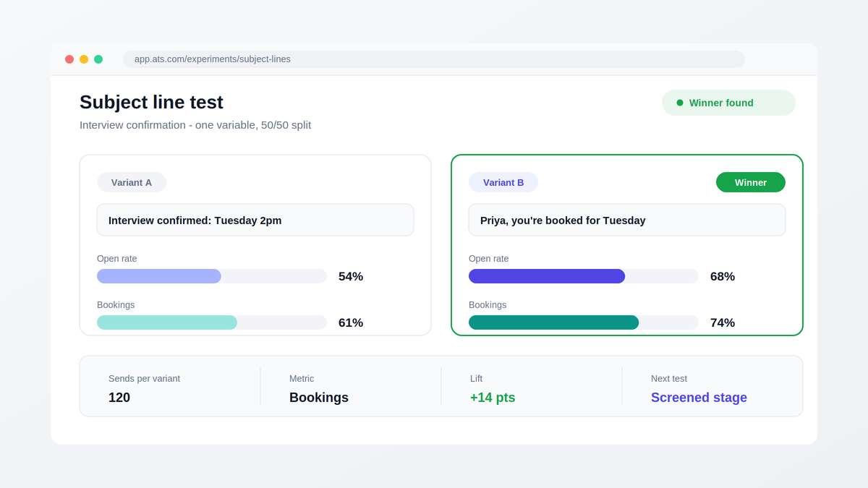
Task: Click the Bookings label in Variant A card
Action: pyautogui.click(x=116, y=305)
